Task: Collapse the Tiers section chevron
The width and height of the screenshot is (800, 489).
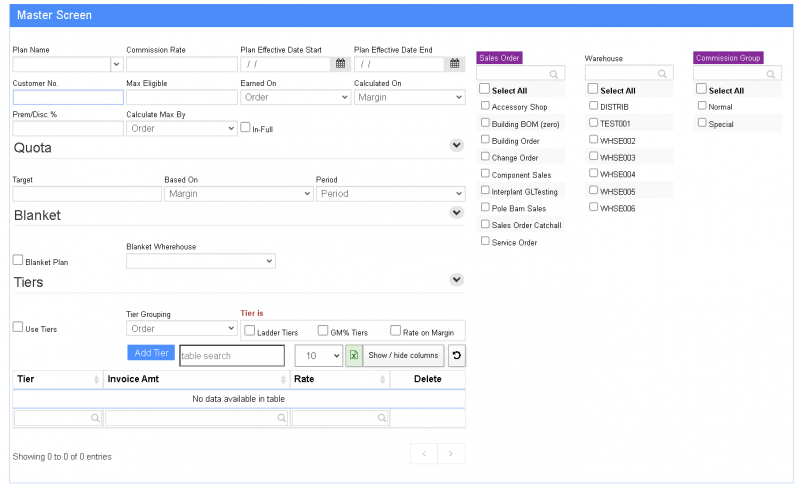Action: tap(457, 280)
